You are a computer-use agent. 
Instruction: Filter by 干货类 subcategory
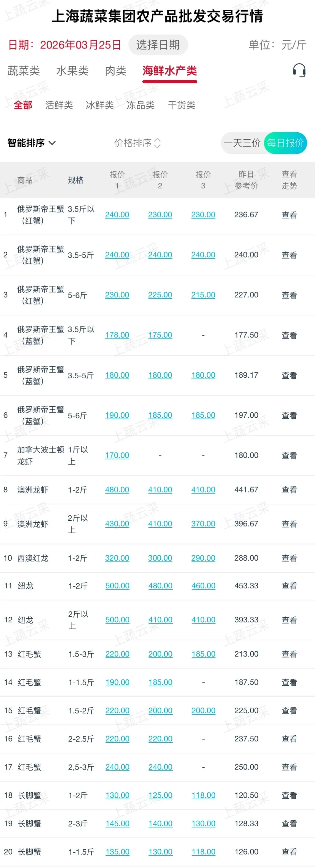181,105
